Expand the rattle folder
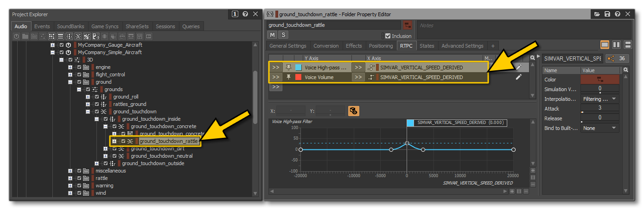The width and height of the screenshot is (644, 210). click(70, 178)
